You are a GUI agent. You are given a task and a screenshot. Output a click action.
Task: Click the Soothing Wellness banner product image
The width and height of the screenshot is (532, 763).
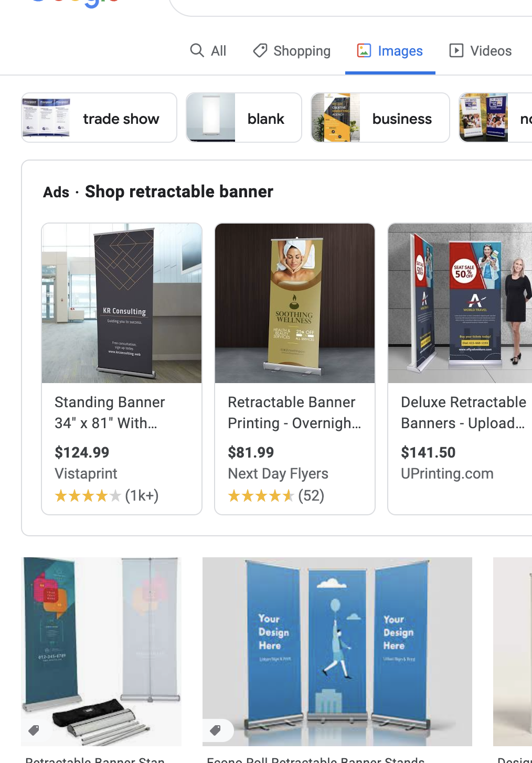tap(295, 303)
